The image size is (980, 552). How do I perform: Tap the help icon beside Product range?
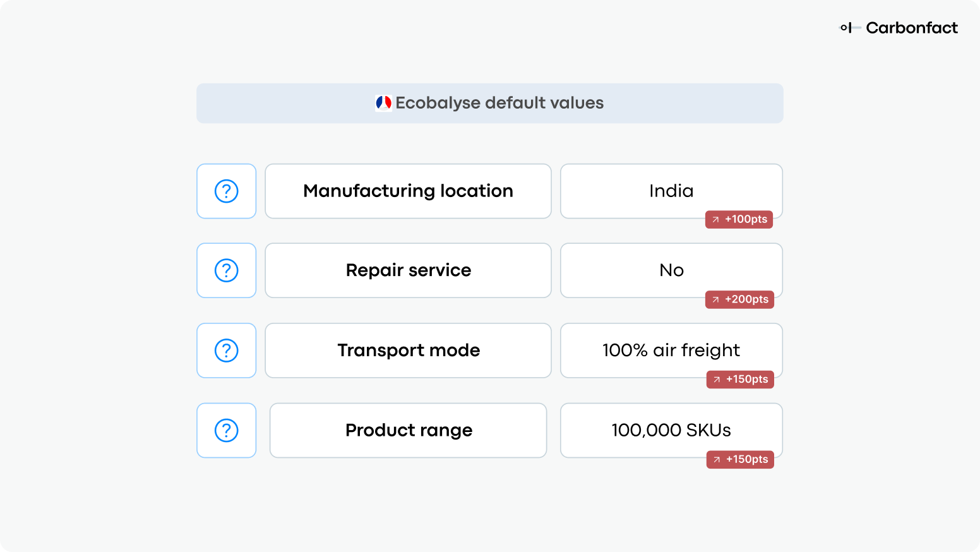coord(226,430)
